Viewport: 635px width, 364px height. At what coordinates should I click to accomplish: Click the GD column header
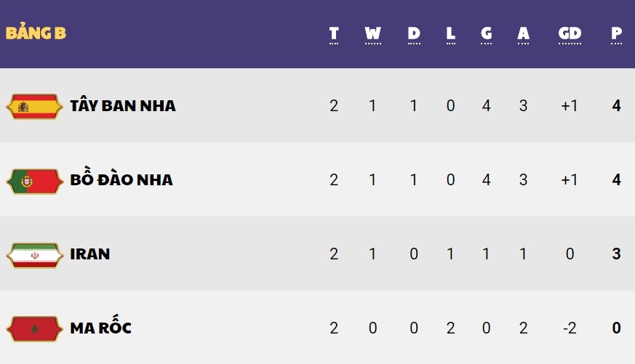point(570,33)
